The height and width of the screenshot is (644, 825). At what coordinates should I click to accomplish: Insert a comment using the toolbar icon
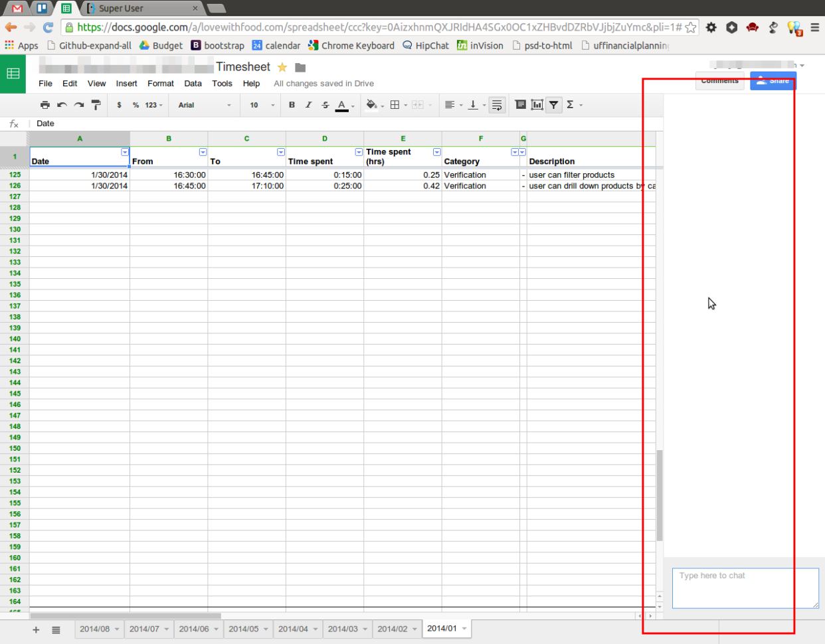tap(520, 104)
